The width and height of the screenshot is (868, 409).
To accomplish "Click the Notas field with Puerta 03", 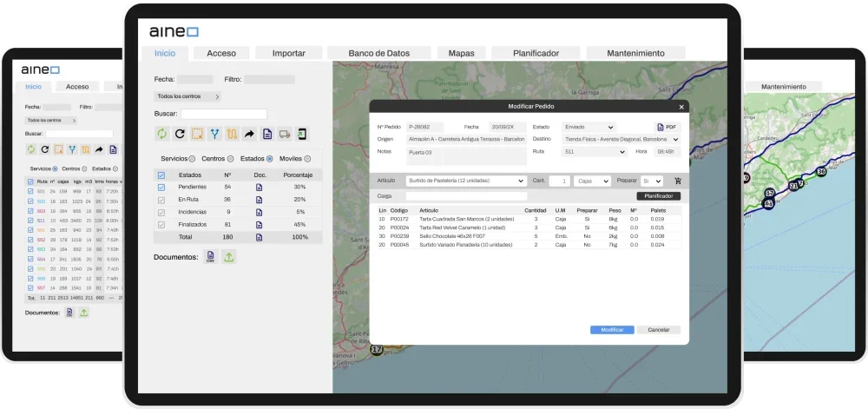I will (x=466, y=156).
